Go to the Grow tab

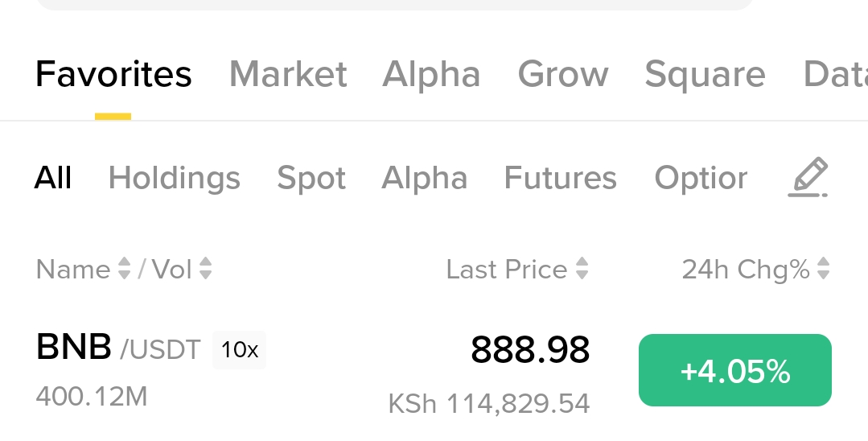tap(563, 75)
